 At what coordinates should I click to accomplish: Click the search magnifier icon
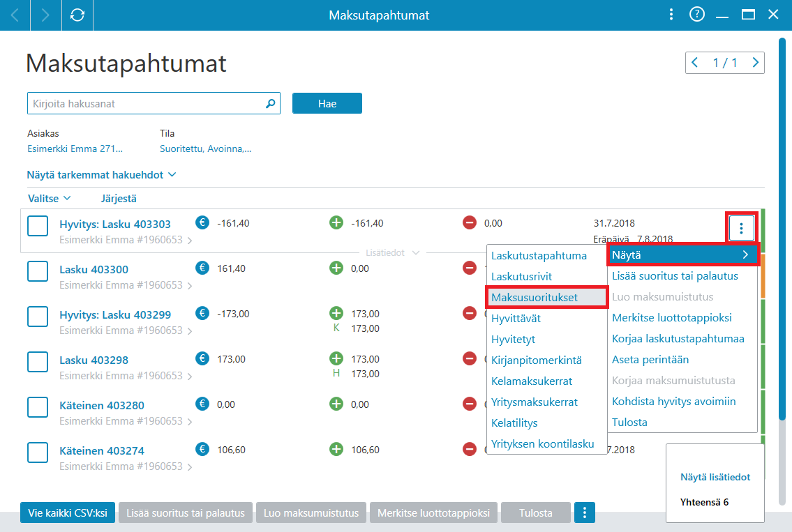click(271, 103)
